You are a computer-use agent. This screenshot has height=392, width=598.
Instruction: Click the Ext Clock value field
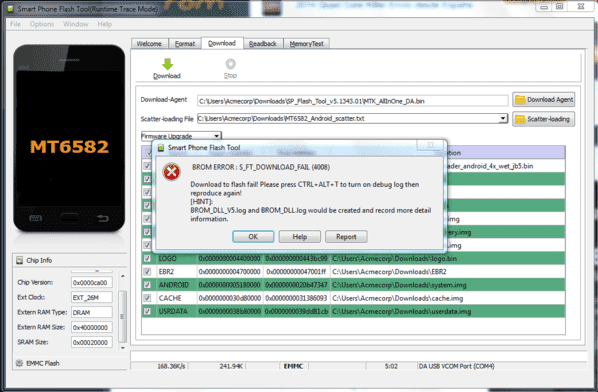pyautogui.click(x=92, y=297)
